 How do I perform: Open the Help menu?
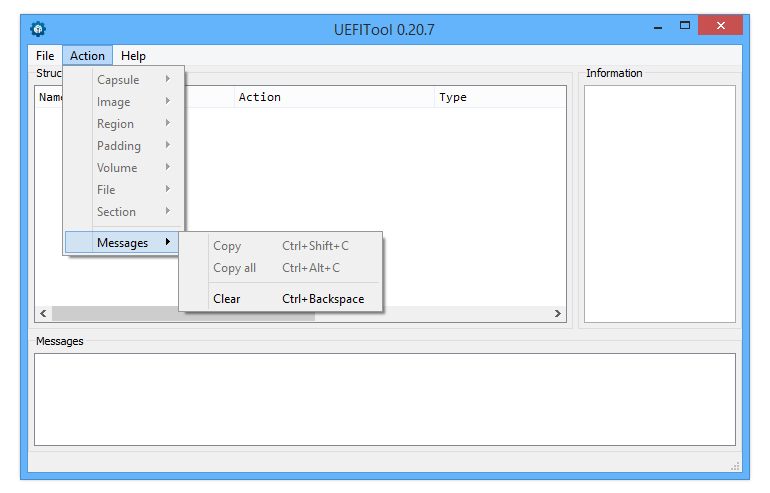[133, 55]
